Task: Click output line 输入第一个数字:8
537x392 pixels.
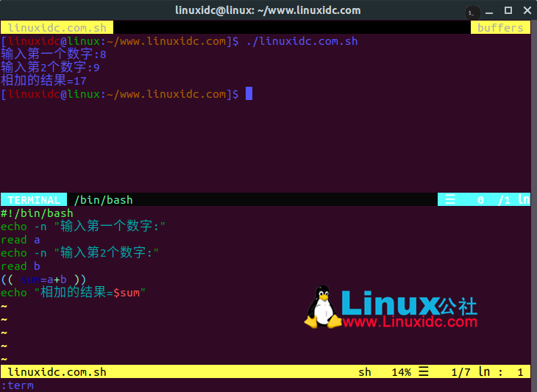Action: pos(54,54)
